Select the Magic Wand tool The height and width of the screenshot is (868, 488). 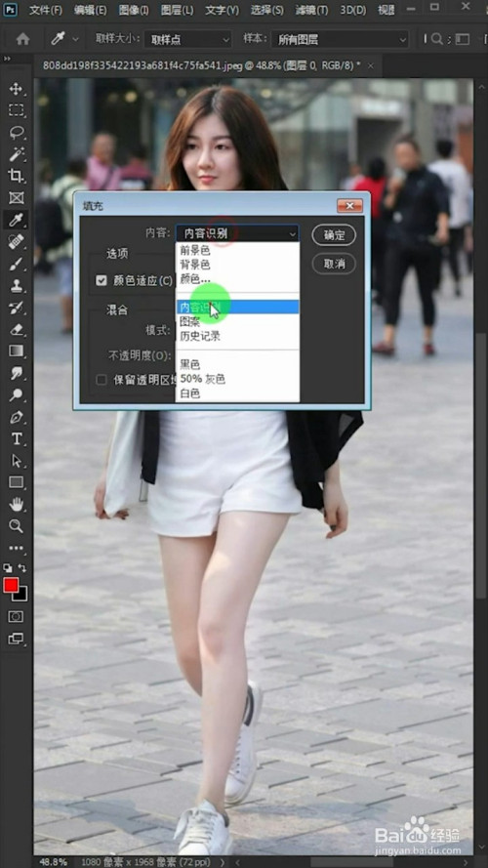[x=16, y=154]
